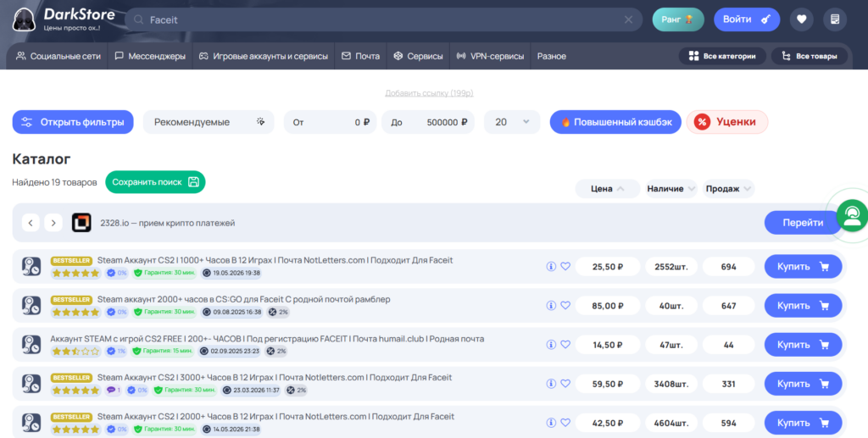Screen dimensions: 868x438
Task: Click Сохранить поиск button
Action: (156, 182)
